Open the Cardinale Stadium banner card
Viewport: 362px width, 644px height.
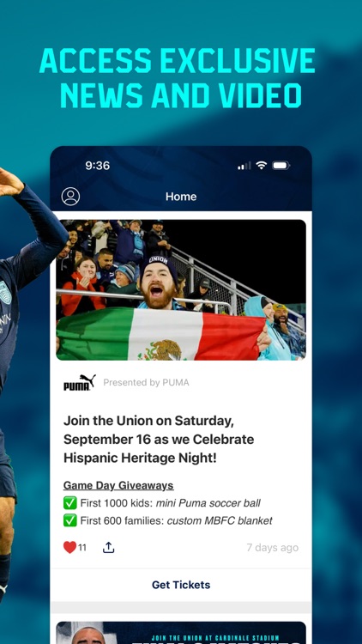coord(181,633)
